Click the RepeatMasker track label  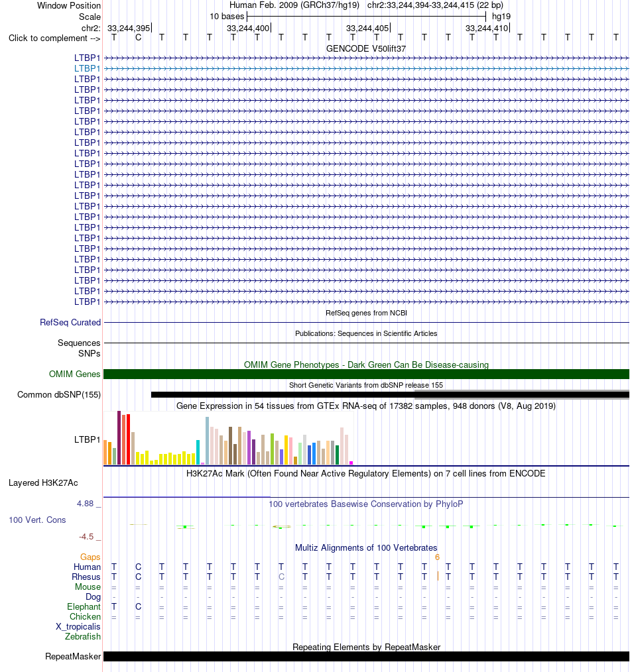click(73, 657)
